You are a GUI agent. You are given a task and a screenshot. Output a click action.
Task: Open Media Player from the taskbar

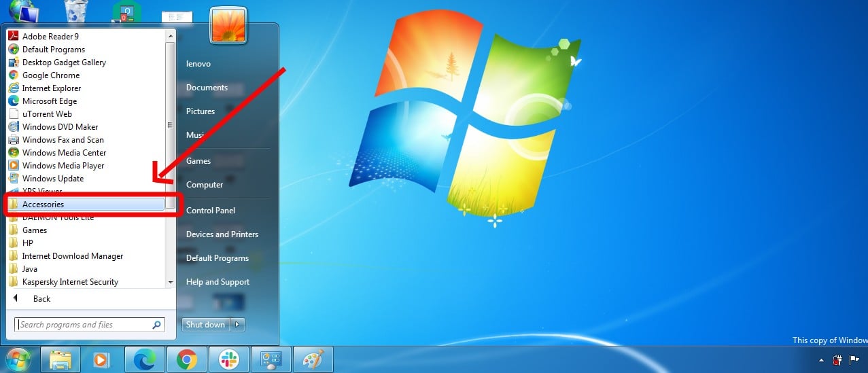point(102,359)
